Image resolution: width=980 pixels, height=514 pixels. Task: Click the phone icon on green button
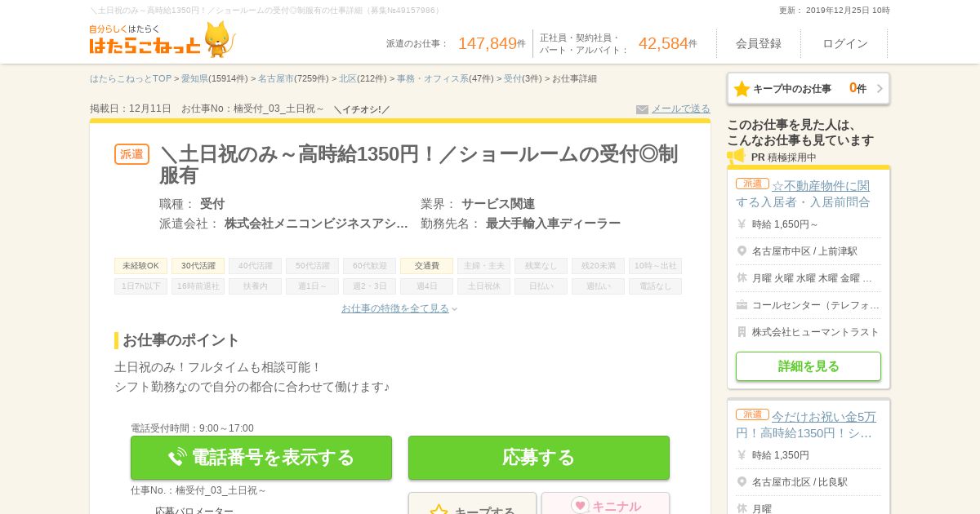click(177, 458)
